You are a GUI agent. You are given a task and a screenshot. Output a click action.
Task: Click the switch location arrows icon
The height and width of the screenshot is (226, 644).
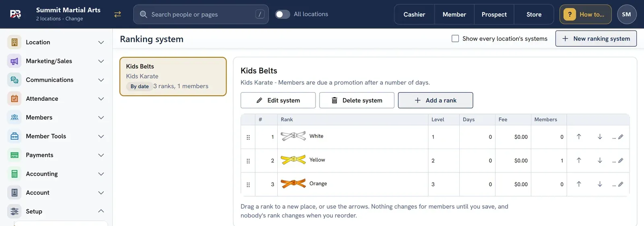[118, 14]
